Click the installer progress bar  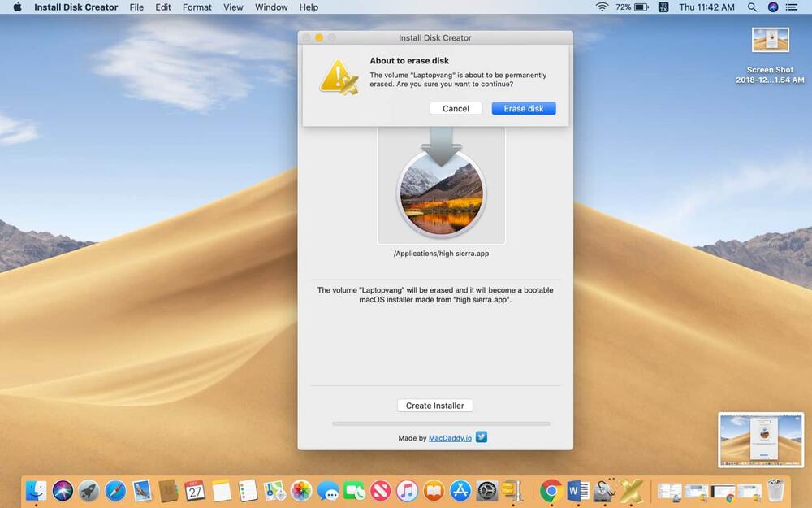(x=441, y=423)
